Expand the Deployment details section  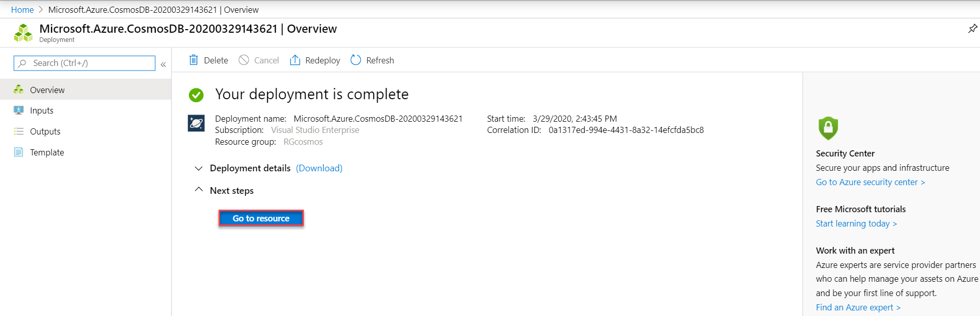pos(199,168)
